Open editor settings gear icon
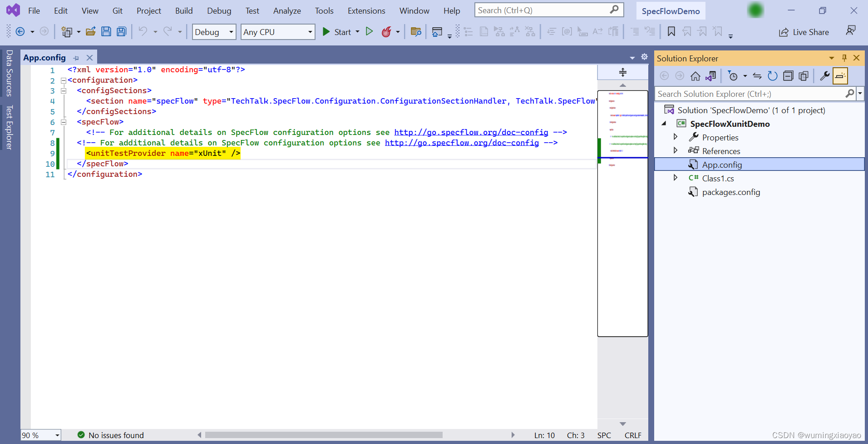868x444 pixels. point(644,57)
